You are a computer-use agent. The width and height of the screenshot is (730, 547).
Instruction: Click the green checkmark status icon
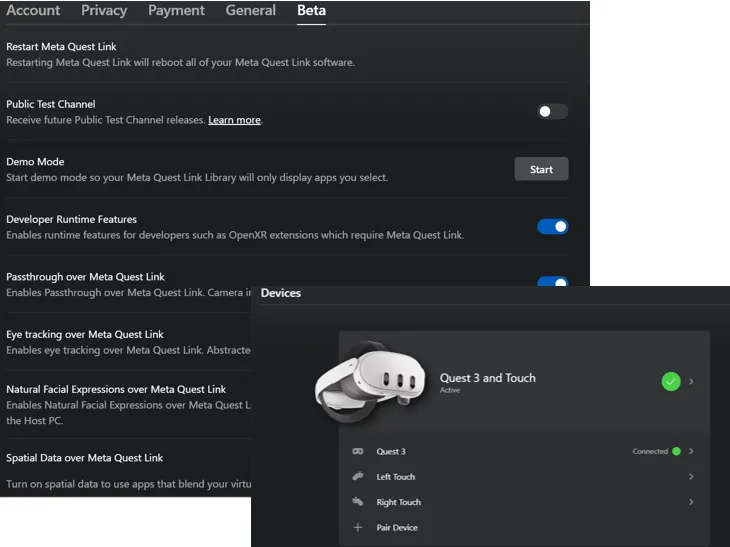tap(671, 381)
